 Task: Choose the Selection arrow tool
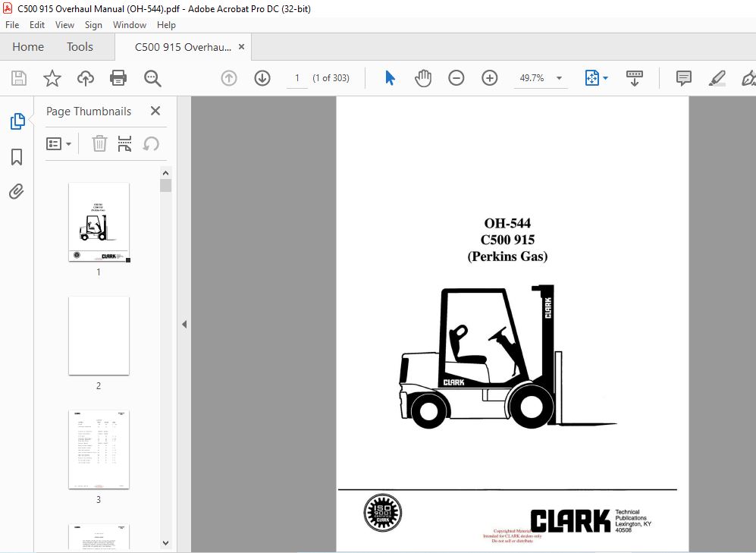[x=390, y=78]
